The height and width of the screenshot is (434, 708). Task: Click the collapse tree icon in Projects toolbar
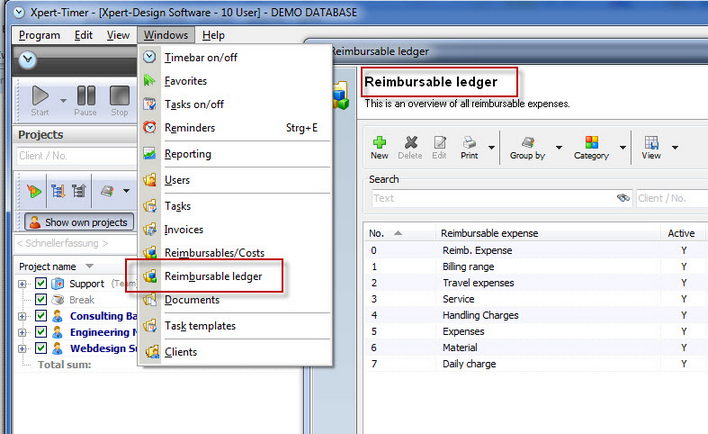coord(79,191)
